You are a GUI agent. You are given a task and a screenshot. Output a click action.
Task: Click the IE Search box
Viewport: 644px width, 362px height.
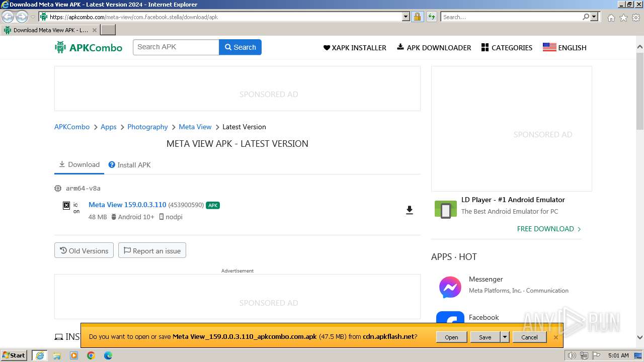[511, 17]
